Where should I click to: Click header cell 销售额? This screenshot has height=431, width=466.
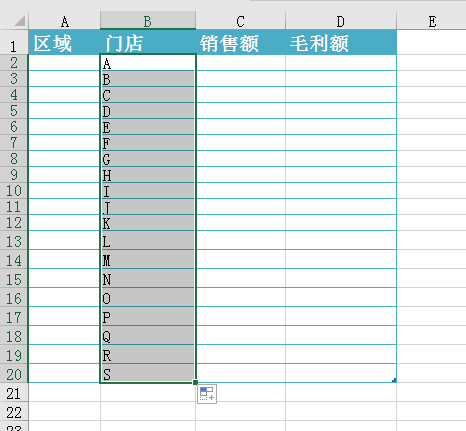tap(240, 42)
